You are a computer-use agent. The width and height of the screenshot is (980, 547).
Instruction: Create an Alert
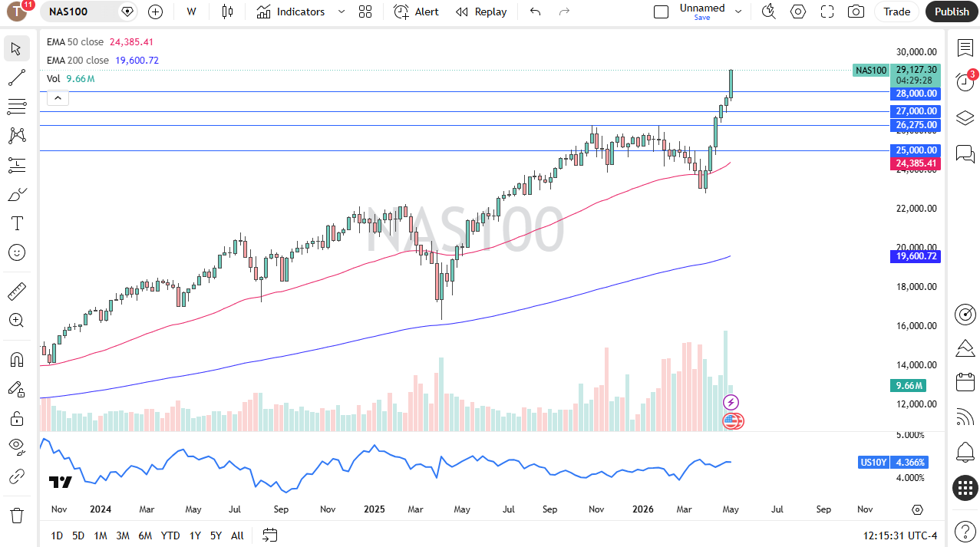click(x=416, y=12)
